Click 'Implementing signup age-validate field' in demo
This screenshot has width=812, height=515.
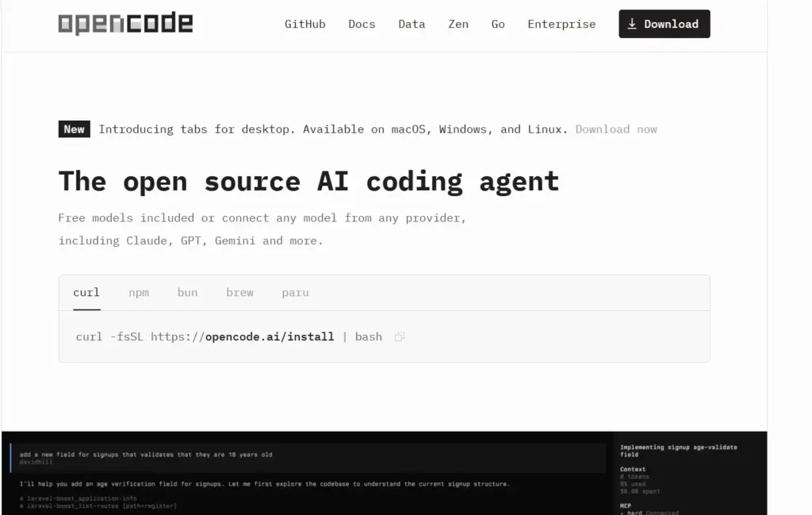679,451
